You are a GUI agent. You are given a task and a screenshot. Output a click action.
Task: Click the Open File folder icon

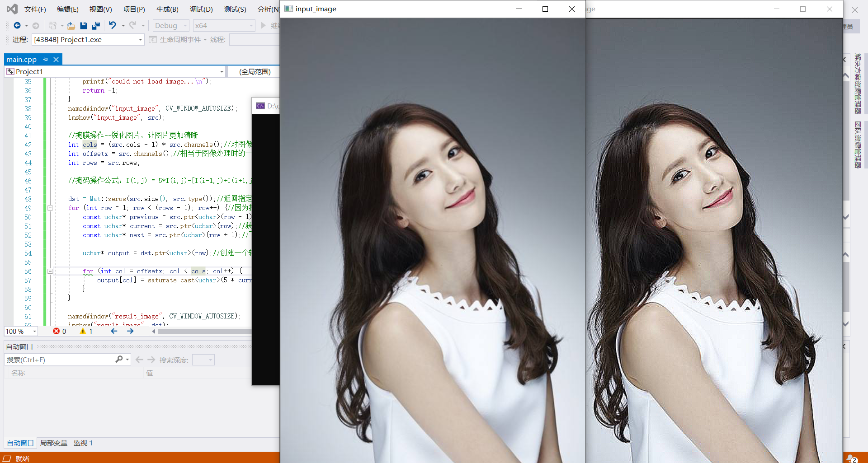[71, 26]
